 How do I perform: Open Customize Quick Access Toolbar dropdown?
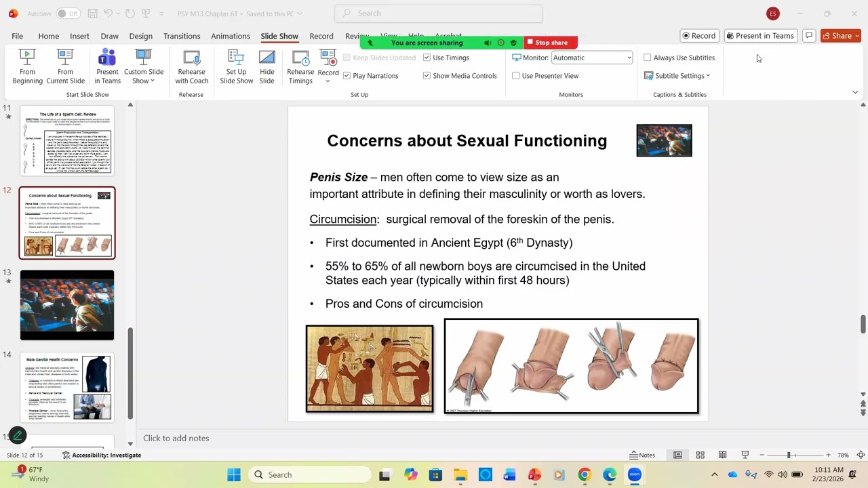(161, 14)
